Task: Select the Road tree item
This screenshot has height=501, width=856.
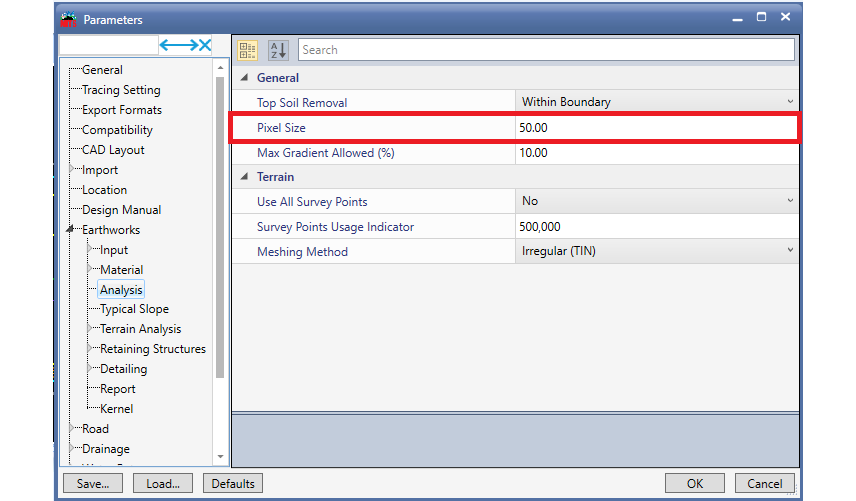Action: point(95,429)
